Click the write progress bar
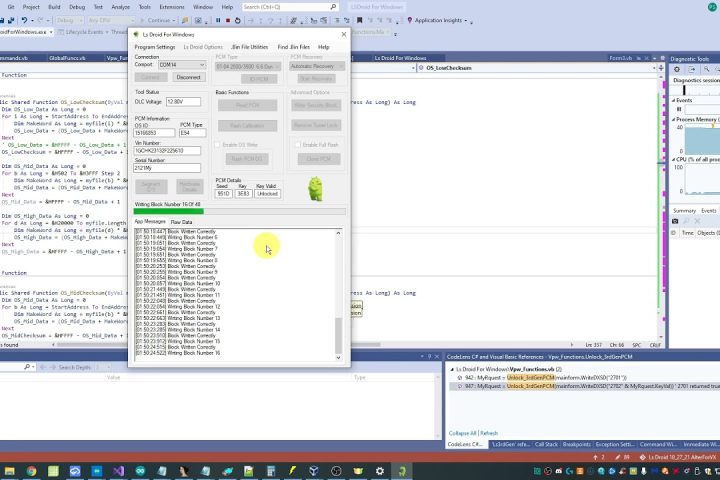 click(x=239, y=212)
